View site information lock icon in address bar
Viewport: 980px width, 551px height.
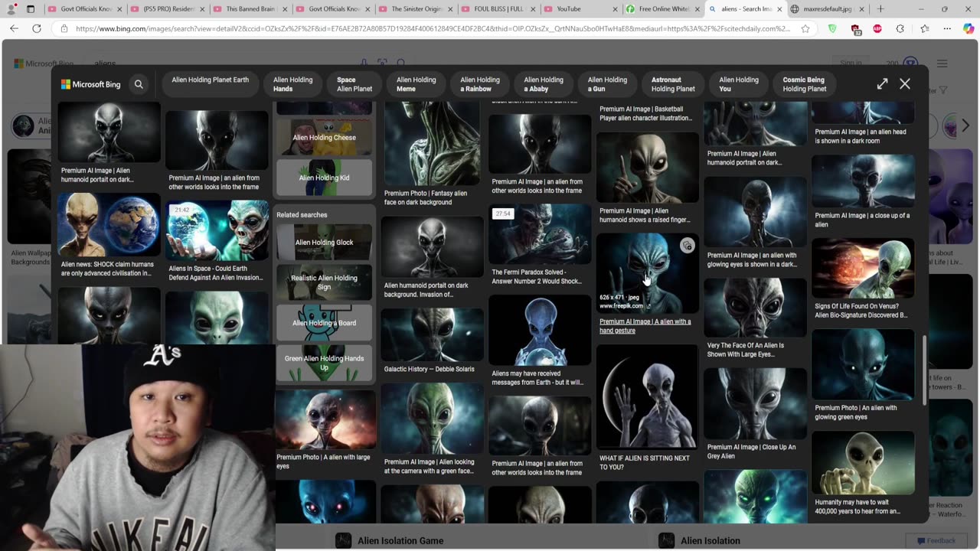[x=64, y=28]
